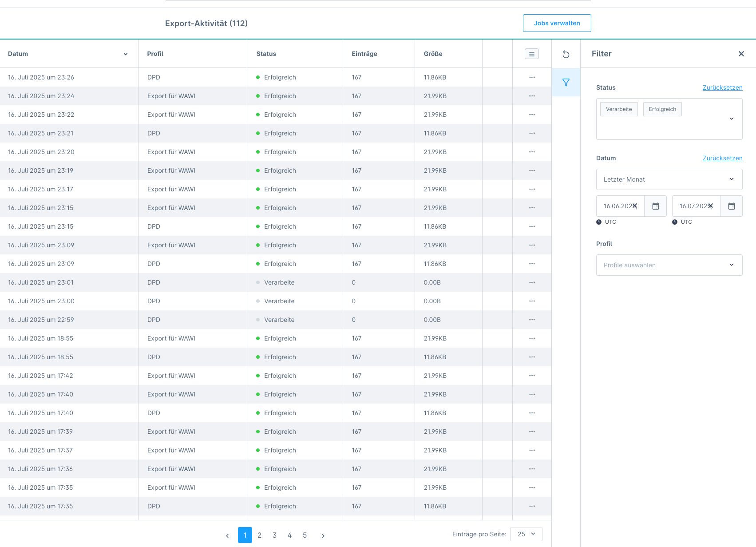Open actions menu for 23:19 row
Viewport: 756px width, 547px height.
pos(532,170)
